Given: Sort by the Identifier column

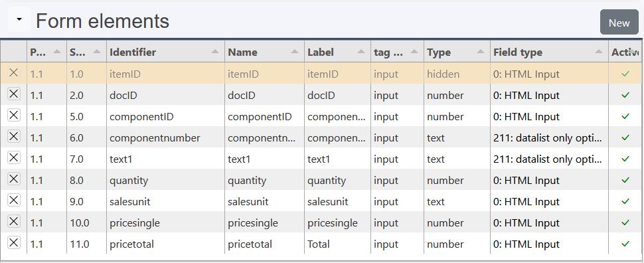Looking at the screenshot, I should (165, 52).
